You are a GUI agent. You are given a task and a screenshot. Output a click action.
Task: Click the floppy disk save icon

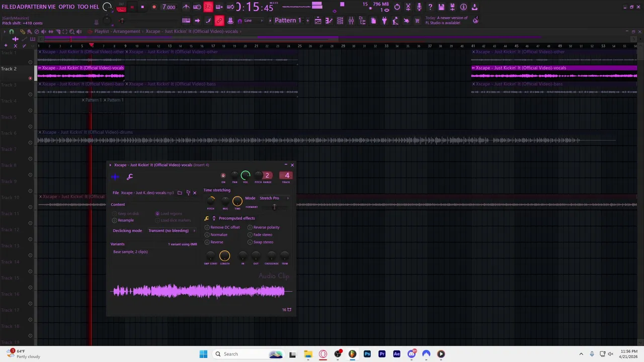pyautogui.click(x=441, y=7)
